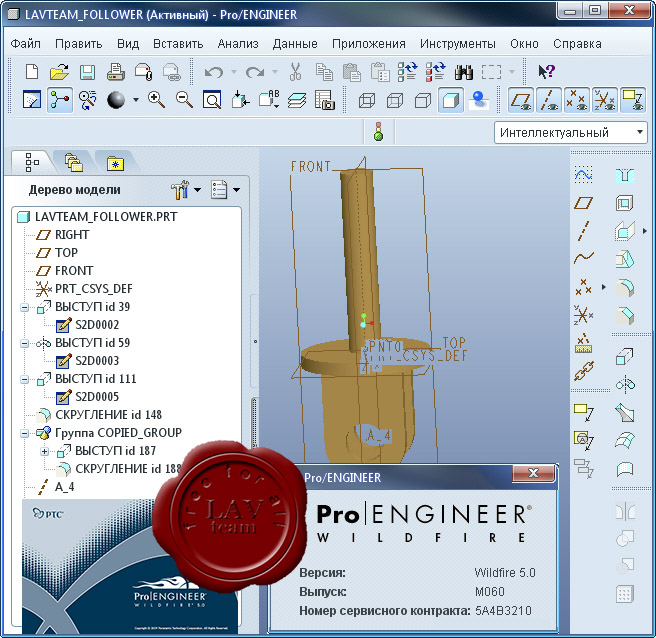
Task: Create a new file with the New icon
Action: click(x=32, y=72)
